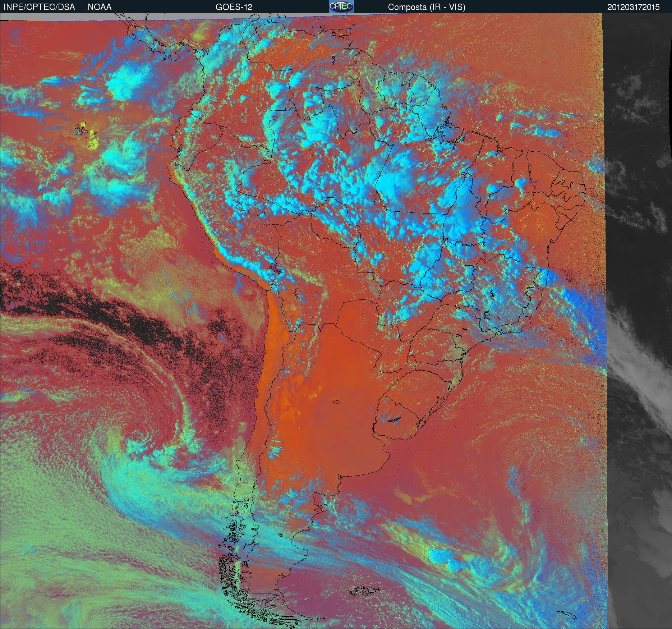Click the CPTEC logo in the header

point(341,7)
